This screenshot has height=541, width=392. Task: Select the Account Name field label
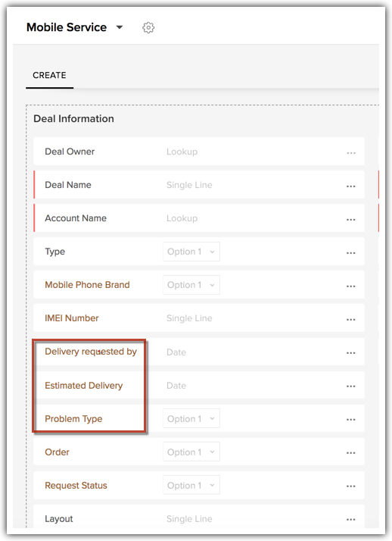[x=76, y=218]
